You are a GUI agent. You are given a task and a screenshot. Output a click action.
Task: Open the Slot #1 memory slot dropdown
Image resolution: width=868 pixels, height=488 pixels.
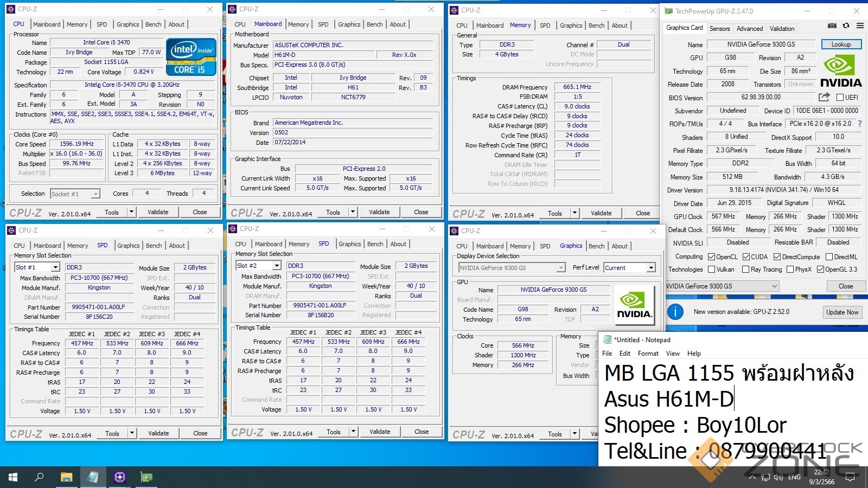tap(55, 267)
